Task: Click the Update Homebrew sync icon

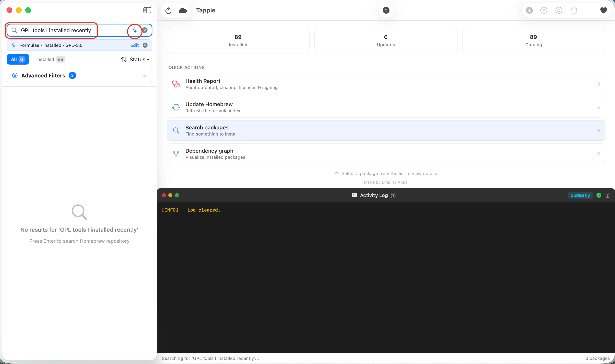Action: 176,107
